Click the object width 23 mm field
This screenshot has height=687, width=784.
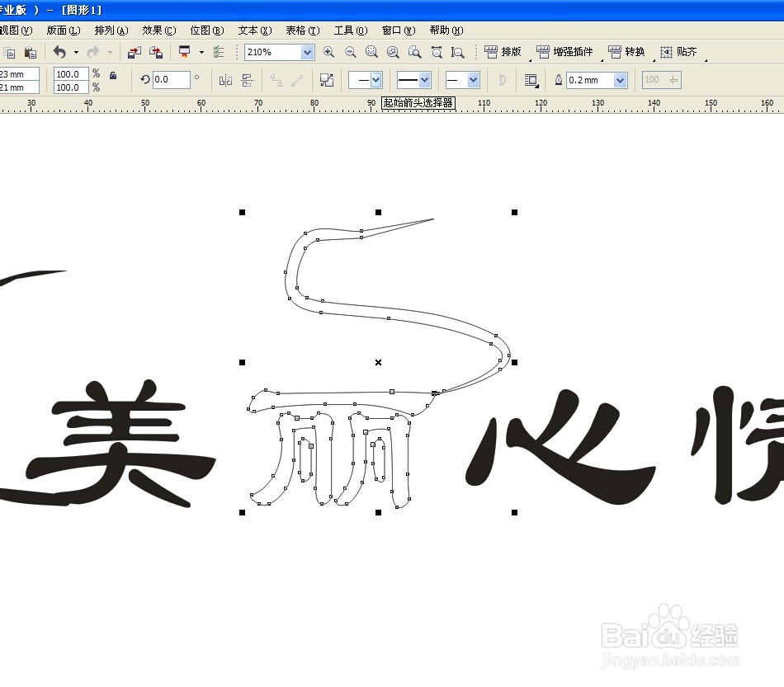[x=19, y=74]
